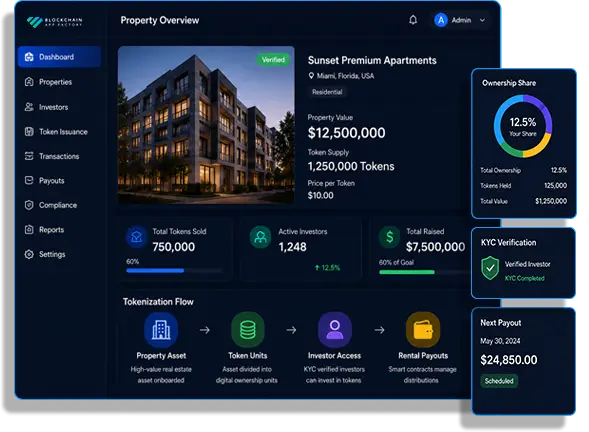Click the Total Raised dollar icon
The width and height of the screenshot is (589, 432).
390,237
